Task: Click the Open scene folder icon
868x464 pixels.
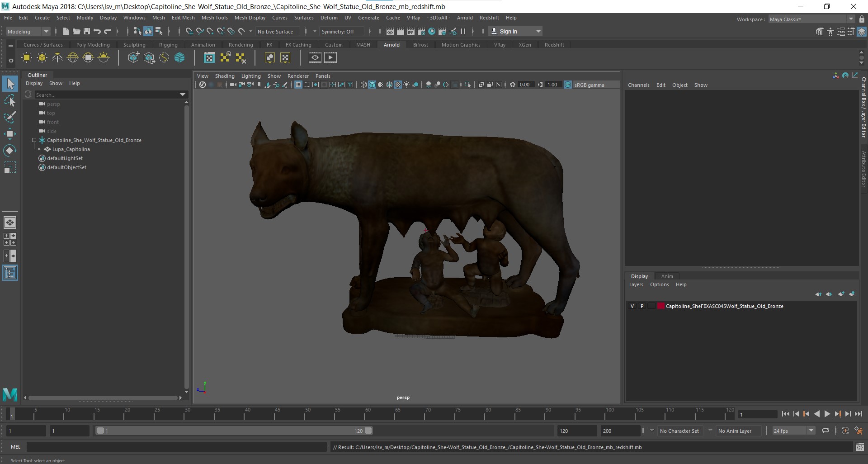Action: pos(76,31)
